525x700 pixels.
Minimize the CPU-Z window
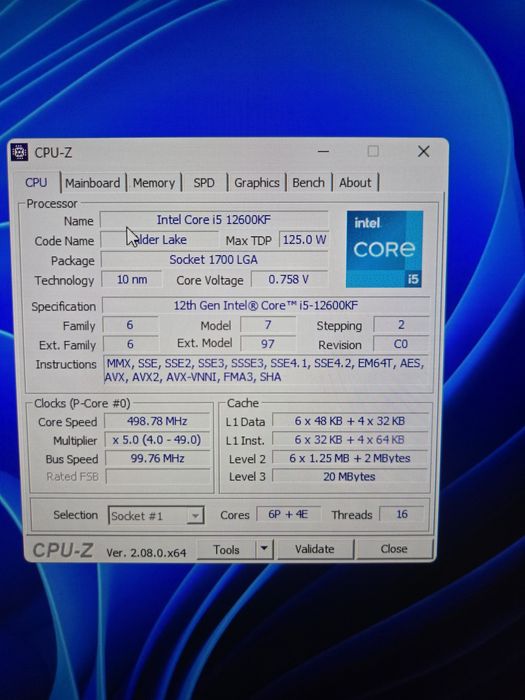tap(324, 151)
